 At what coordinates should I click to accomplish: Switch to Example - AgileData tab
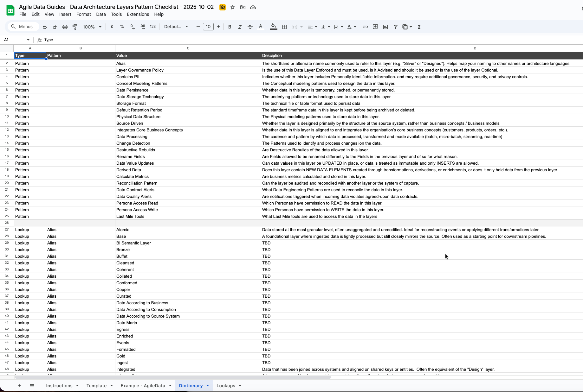143,385
